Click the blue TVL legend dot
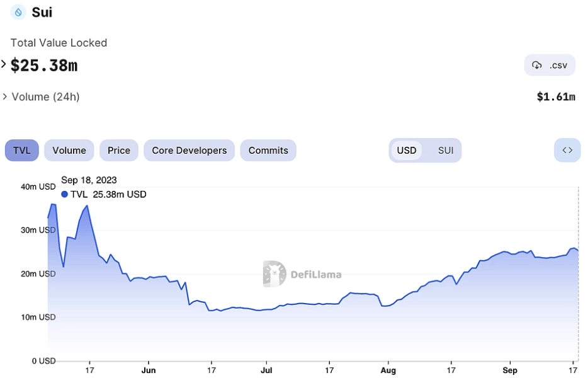Screen dimensions: 588x378 click(64, 194)
